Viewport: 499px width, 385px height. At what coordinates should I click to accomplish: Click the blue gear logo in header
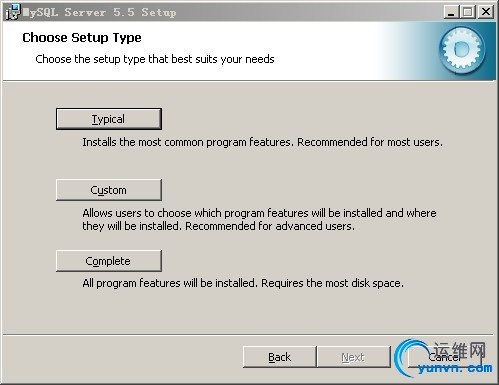pyautogui.click(x=462, y=50)
